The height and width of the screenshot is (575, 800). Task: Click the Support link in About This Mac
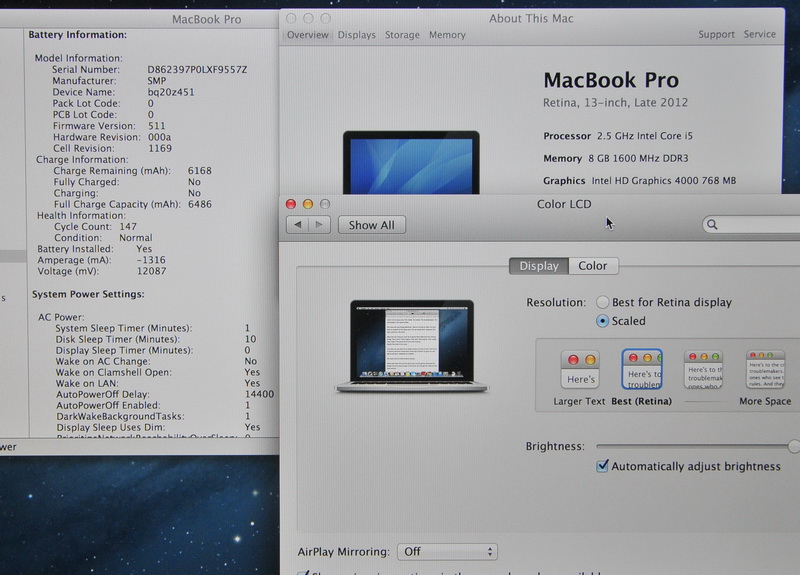pyautogui.click(x=716, y=34)
